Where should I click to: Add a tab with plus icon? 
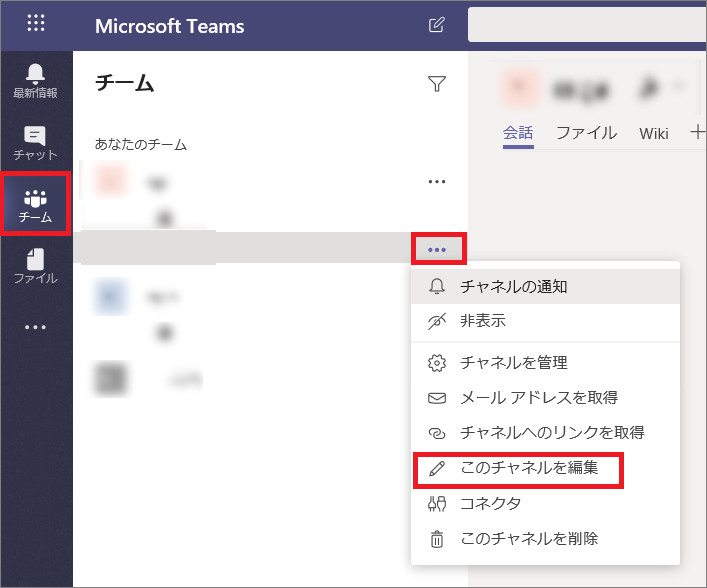coord(697,132)
